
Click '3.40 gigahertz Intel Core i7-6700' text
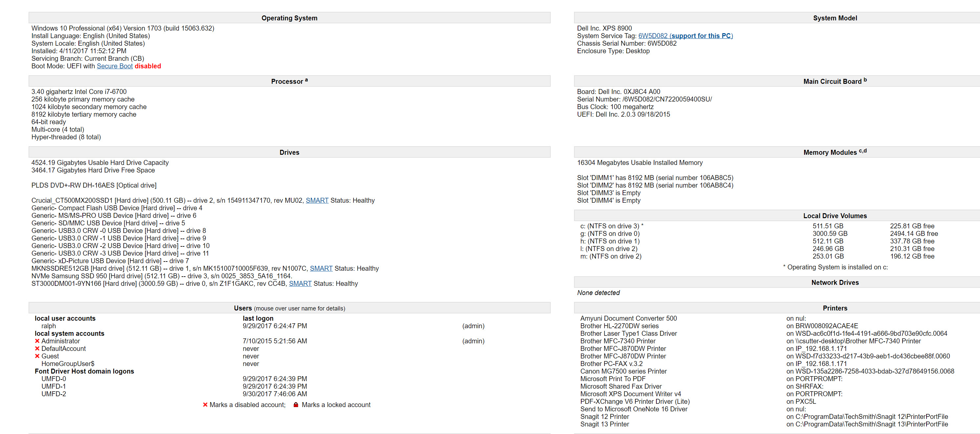[79, 92]
